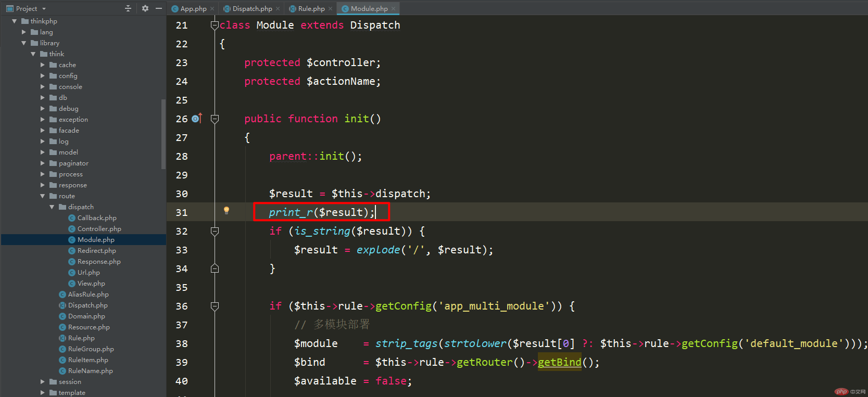Screen dimensions: 868x397
Task: Place cursor on print_r statement line 31
Action: 321,212
